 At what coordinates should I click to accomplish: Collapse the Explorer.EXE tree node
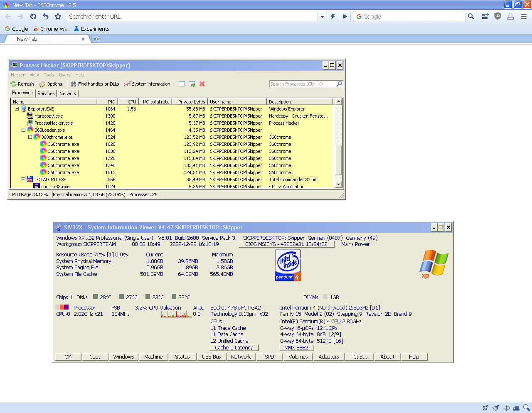pos(17,109)
